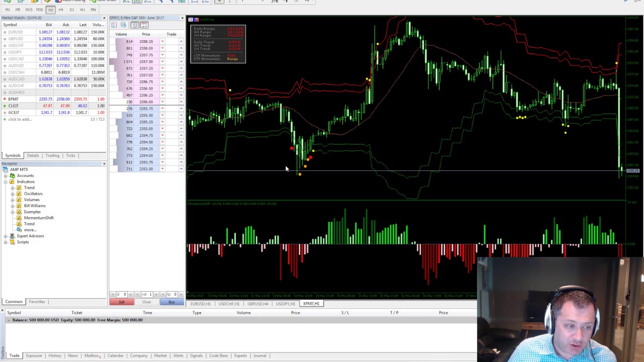644x362 pixels.
Task: Open the Journal tab in Toolbox
Action: (260, 355)
